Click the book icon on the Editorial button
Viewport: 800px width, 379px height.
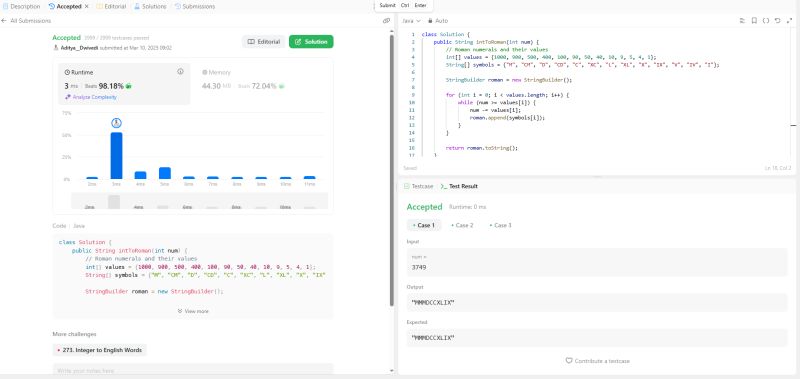coord(251,42)
